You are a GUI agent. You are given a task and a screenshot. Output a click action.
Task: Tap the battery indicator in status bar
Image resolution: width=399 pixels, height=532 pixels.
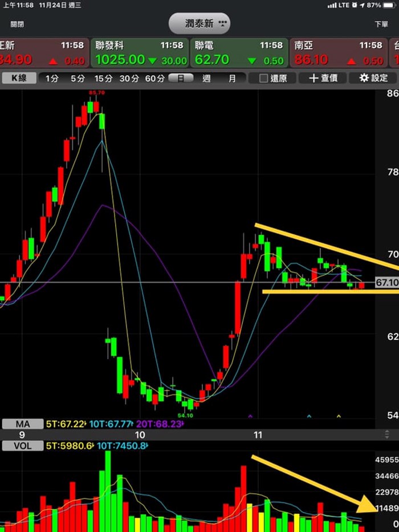388,5
